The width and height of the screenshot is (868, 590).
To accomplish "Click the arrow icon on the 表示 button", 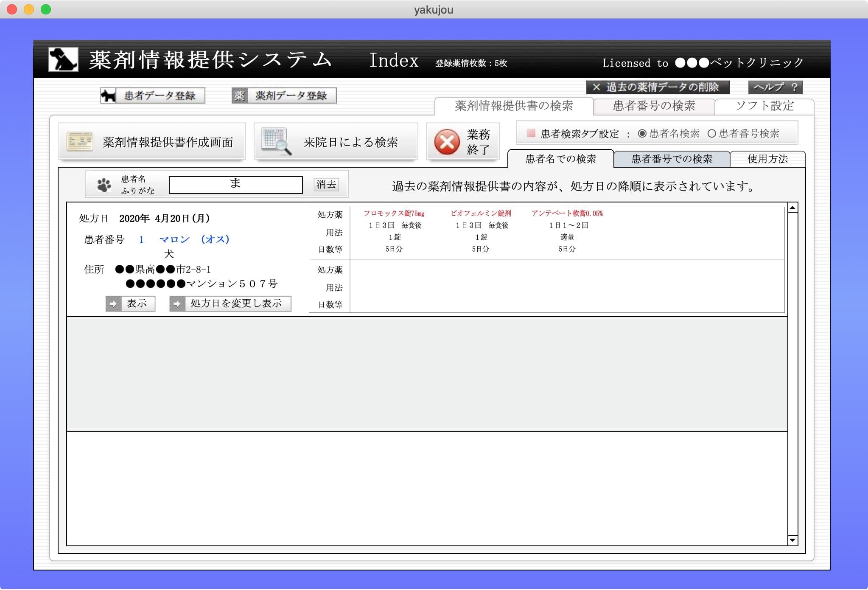I will point(113,304).
